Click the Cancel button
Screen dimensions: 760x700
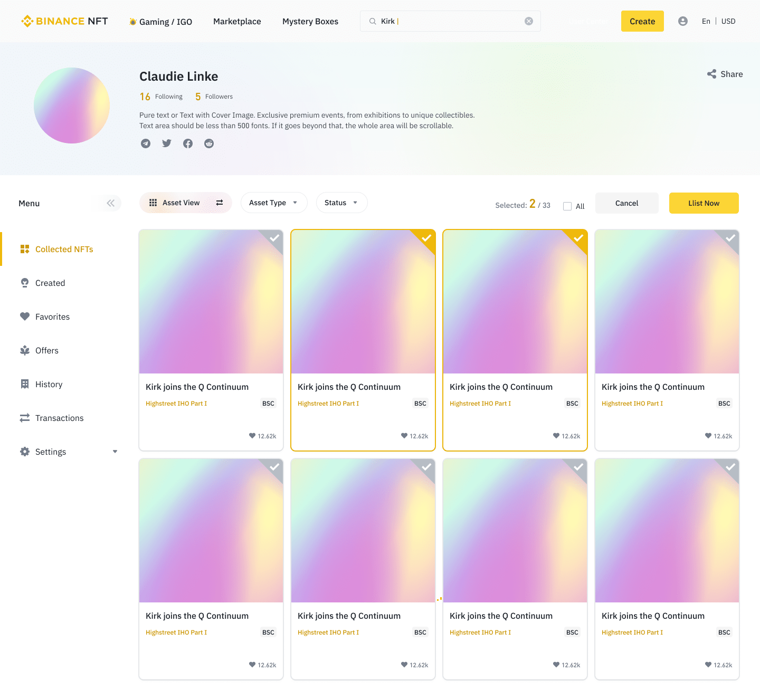pos(627,203)
